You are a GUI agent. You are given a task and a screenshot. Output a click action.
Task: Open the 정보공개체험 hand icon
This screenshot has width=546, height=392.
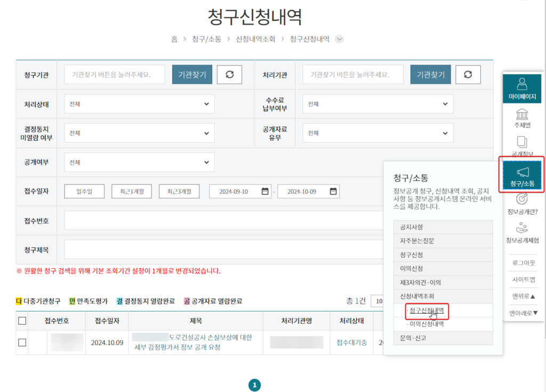coord(522,233)
